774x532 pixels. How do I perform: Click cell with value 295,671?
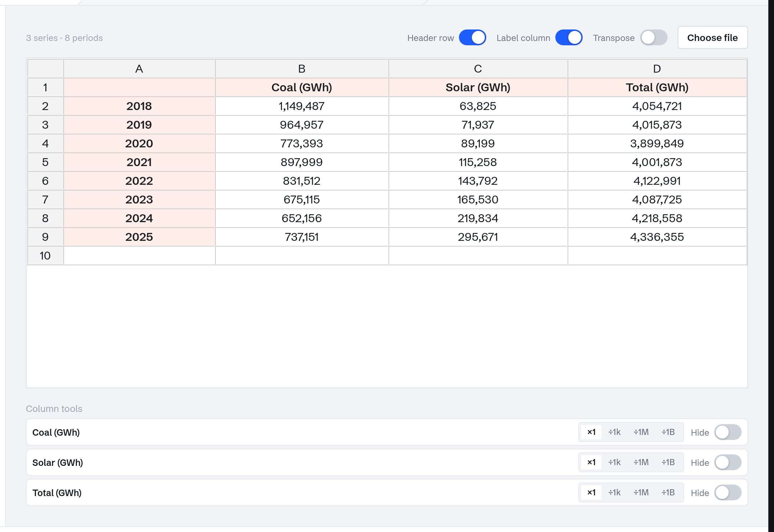point(478,237)
